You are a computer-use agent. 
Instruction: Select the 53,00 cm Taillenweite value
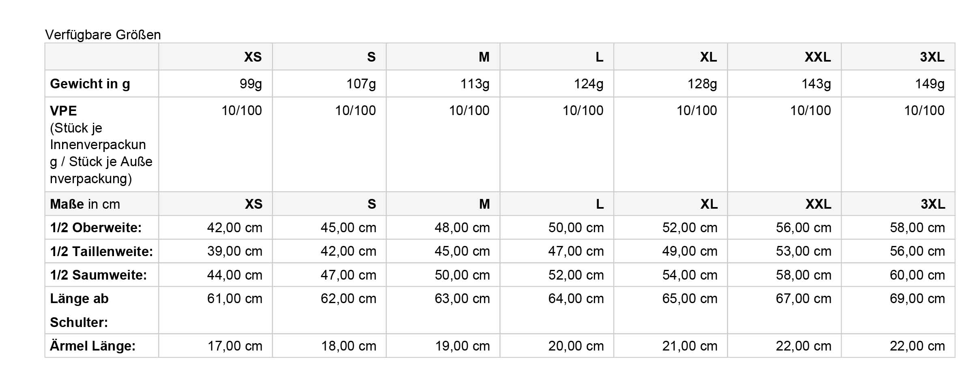804,251
